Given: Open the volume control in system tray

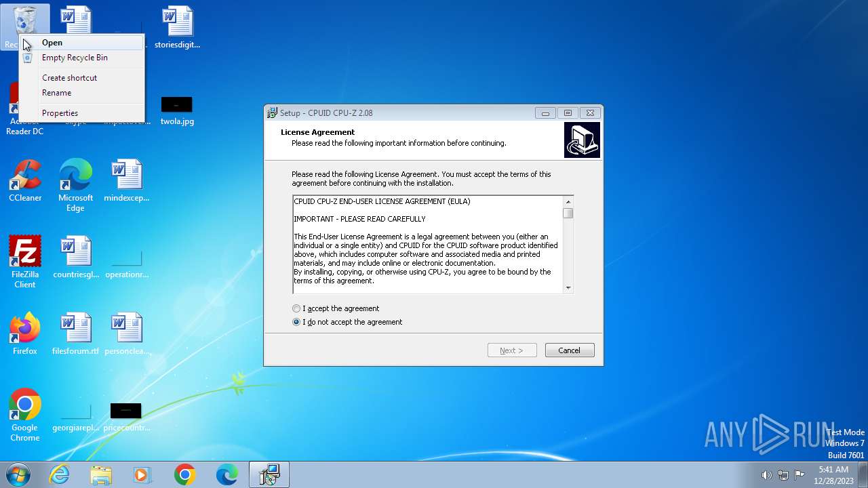Looking at the screenshot, I should click(x=767, y=475).
